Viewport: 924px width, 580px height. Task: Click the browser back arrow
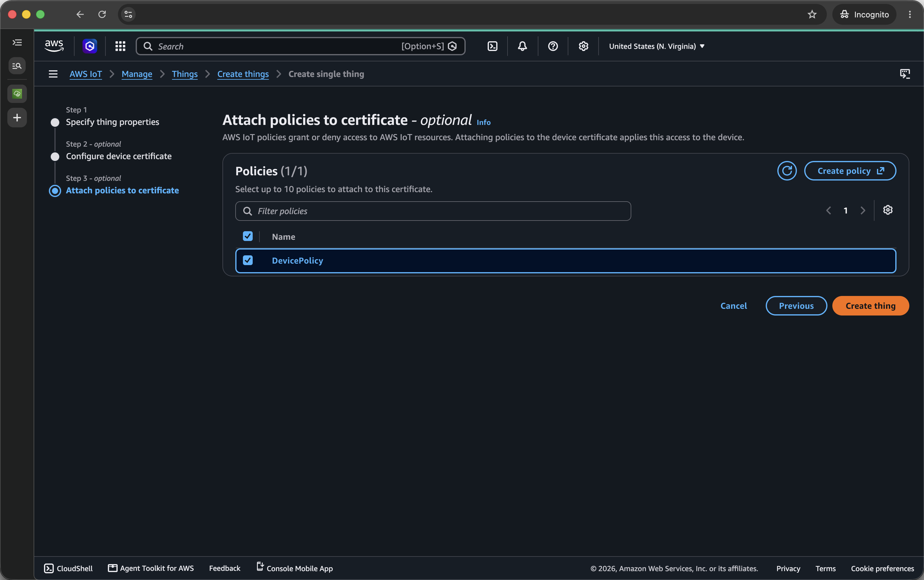tap(80, 14)
